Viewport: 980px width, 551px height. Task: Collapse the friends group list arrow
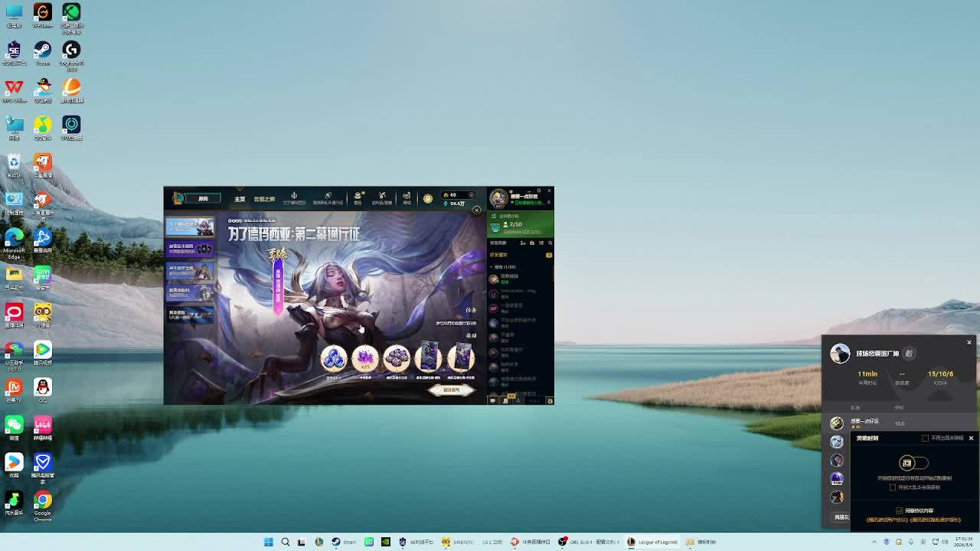point(494,267)
